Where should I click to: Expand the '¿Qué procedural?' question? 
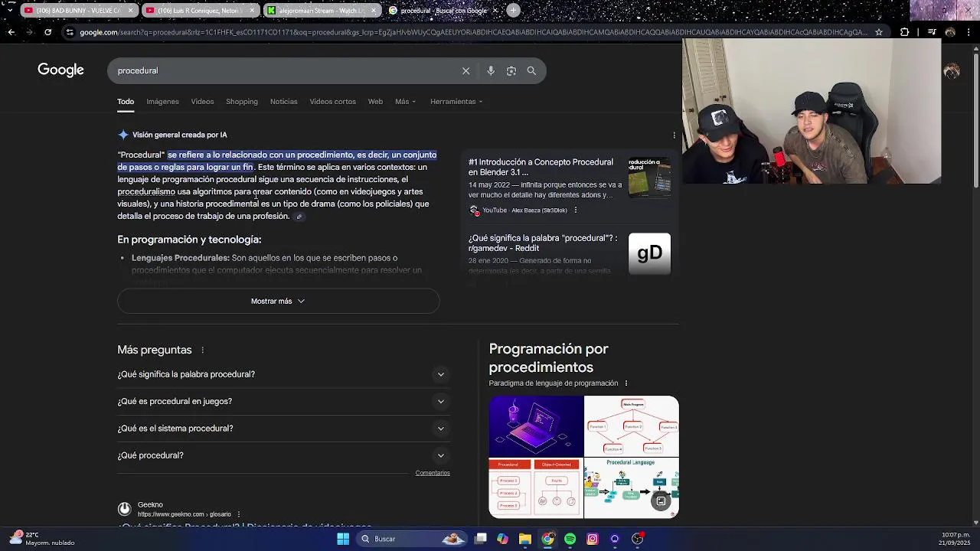pos(283,455)
